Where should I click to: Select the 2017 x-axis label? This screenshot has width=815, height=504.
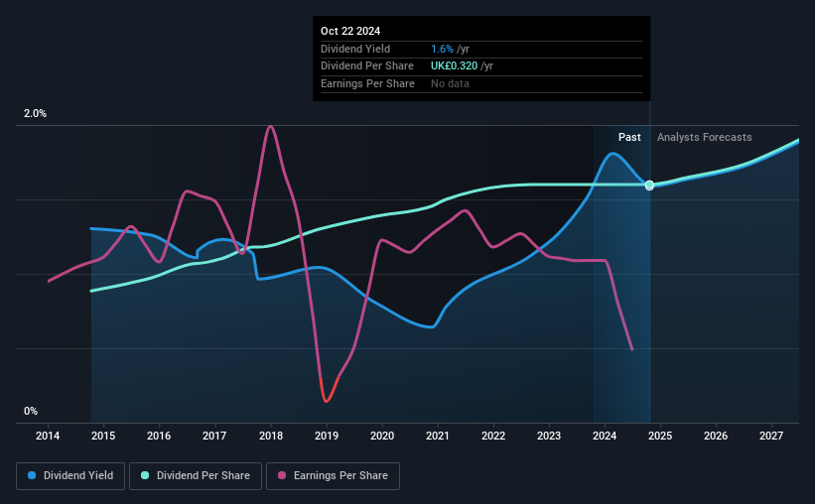point(214,436)
